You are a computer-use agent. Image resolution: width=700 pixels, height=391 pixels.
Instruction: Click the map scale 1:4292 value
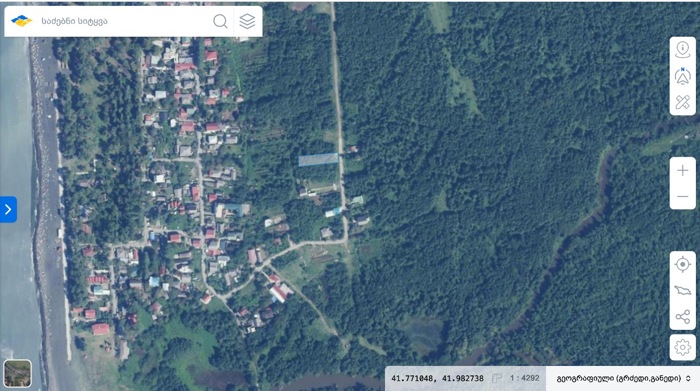(x=525, y=378)
